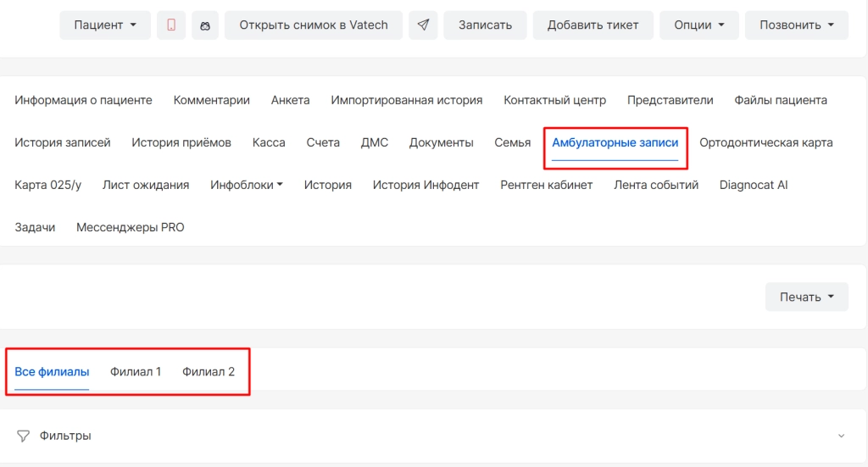This screenshot has width=868, height=467.
Task: Switch to the Амбулаторные записи tab
Action: (x=615, y=142)
